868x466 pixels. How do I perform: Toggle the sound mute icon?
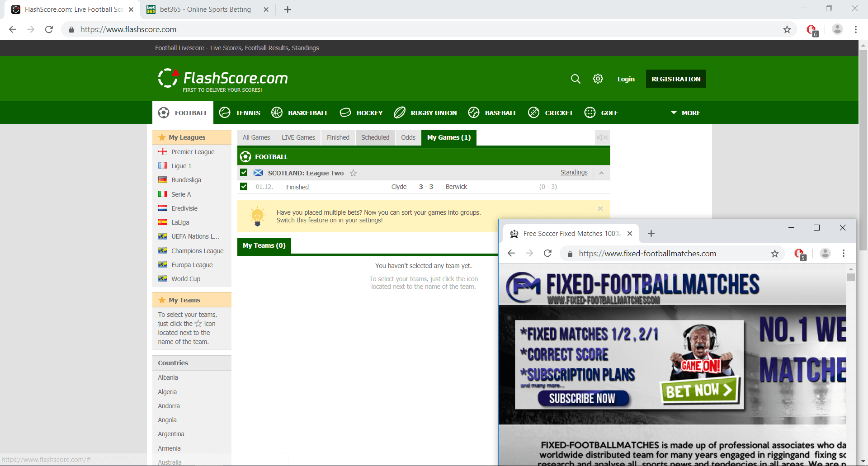(x=602, y=137)
